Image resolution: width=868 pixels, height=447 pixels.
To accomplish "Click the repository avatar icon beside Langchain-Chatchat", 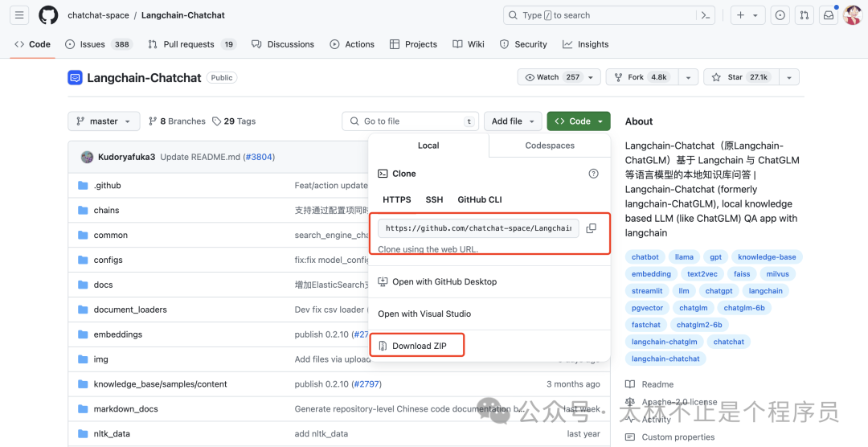I will coord(75,77).
